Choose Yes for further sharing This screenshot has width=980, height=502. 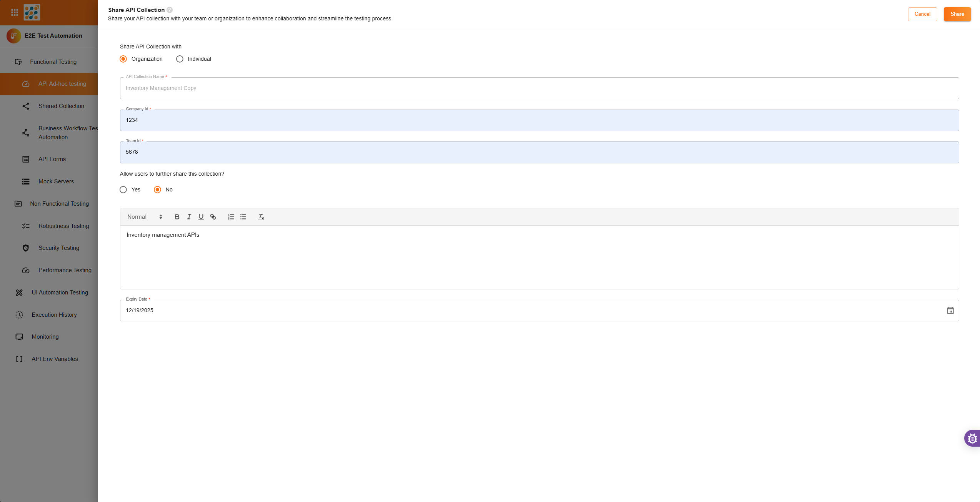pos(123,189)
